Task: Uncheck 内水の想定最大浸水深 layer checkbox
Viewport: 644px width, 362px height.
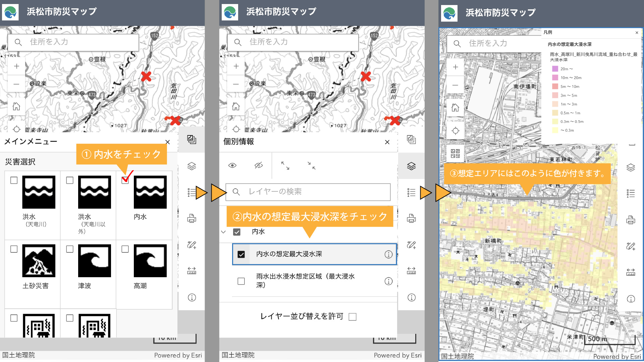Action: [x=241, y=254]
